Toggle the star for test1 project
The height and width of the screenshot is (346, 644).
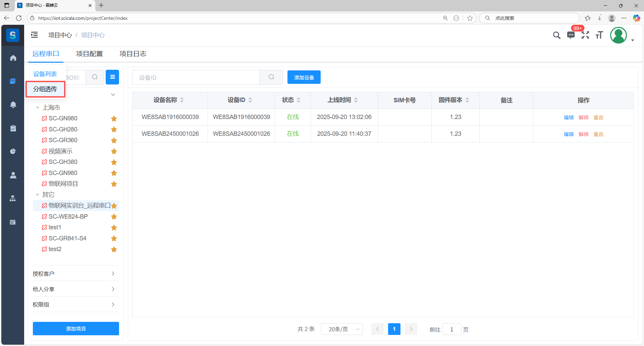coord(114,228)
